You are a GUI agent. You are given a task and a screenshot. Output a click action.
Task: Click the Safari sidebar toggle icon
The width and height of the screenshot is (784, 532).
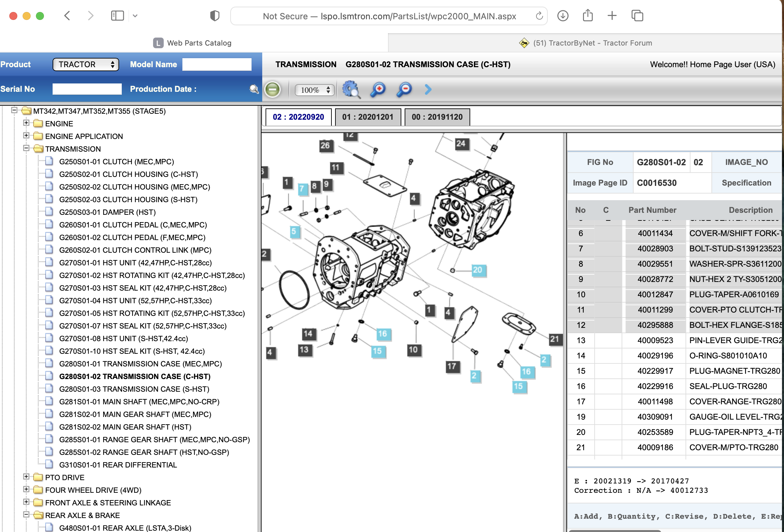point(117,16)
